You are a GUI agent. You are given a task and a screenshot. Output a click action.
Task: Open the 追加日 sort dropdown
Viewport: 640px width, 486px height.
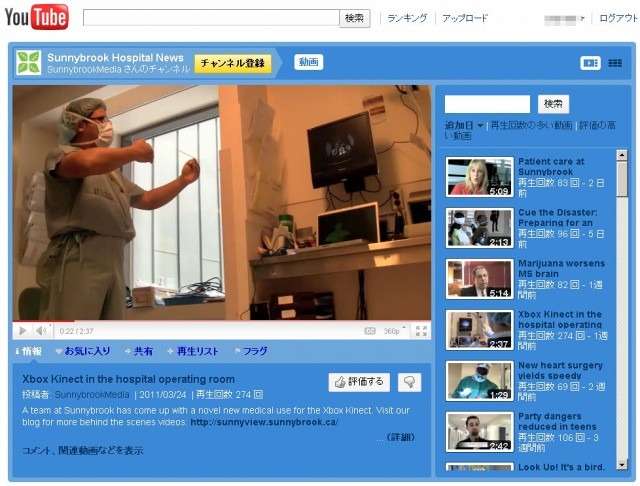[464, 126]
